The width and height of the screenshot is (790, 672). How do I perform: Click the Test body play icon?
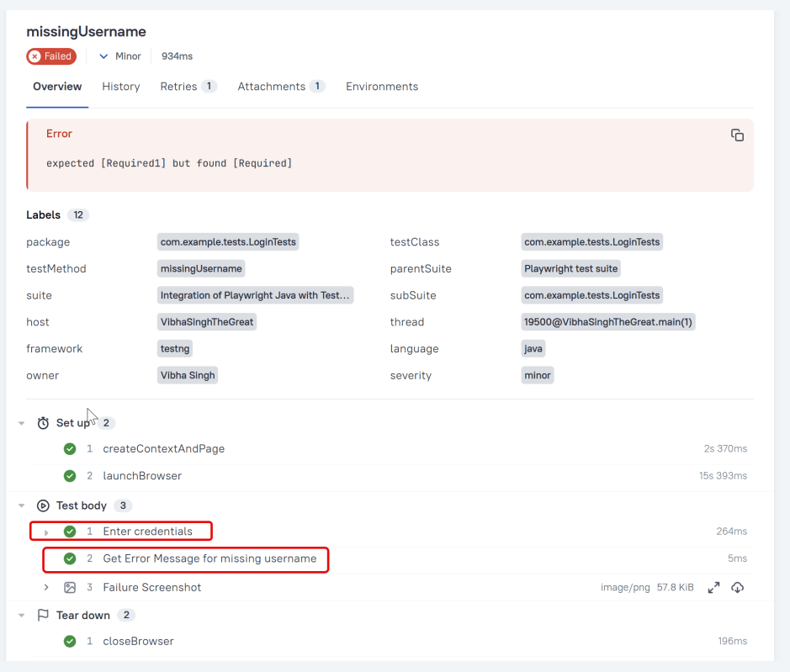pyautogui.click(x=43, y=505)
